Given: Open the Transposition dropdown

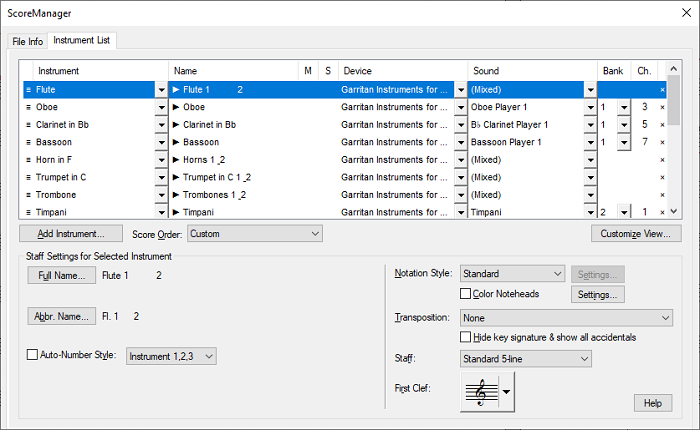Looking at the screenshot, I should (x=566, y=318).
